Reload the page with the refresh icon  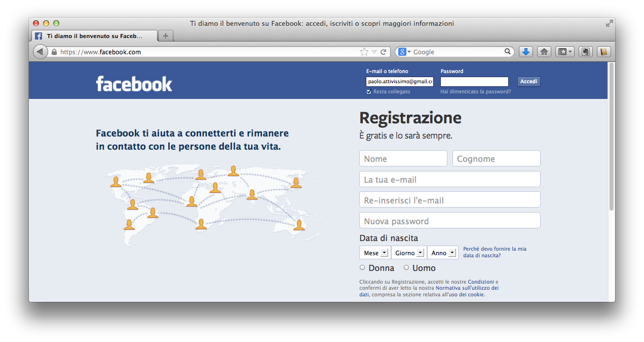click(x=384, y=52)
